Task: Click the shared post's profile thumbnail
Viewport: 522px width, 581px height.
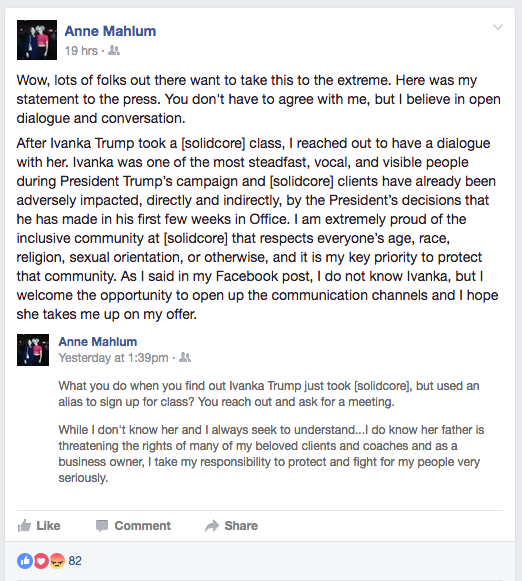Action: click(x=33, y=350)
